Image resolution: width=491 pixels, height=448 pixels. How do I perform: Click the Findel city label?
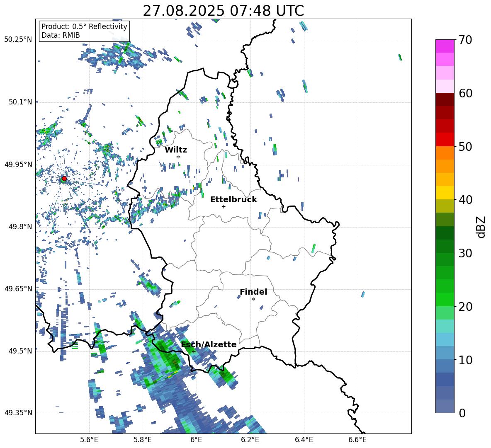pyautogui.click(x=253, y=292)
